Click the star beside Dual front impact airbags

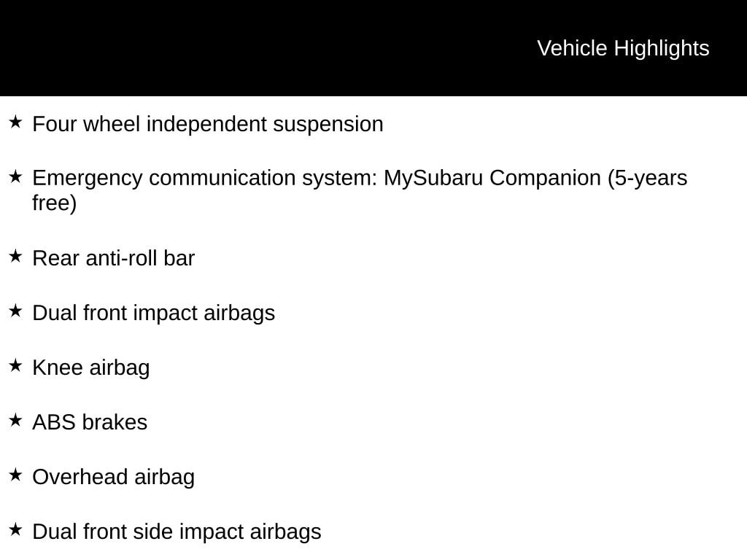(x=15, y=311)
